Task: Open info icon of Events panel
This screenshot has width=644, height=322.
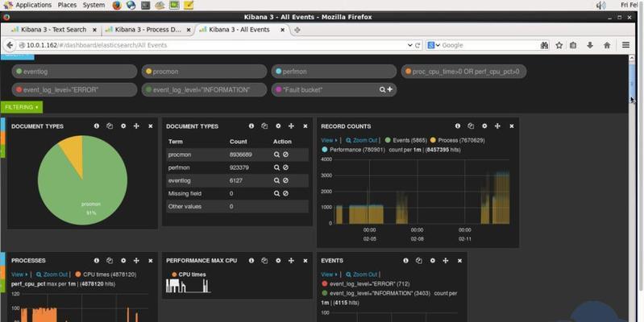Action: tap(405, 261)
